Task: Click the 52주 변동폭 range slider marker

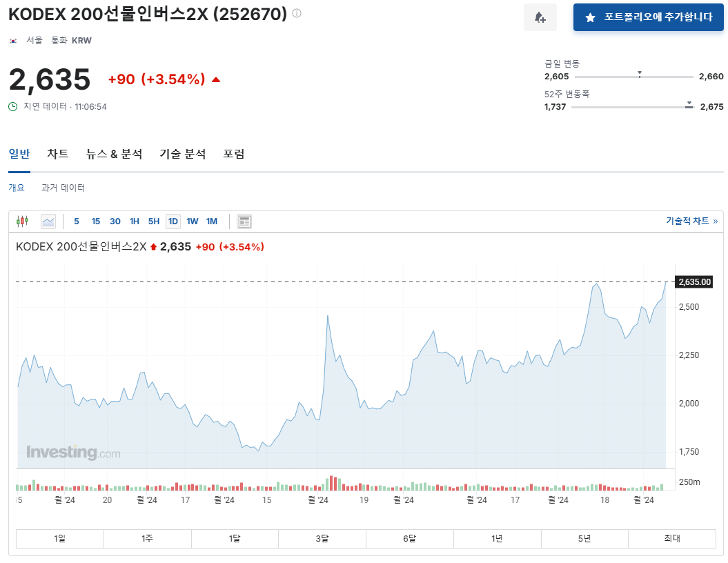Action: point(689,104)
